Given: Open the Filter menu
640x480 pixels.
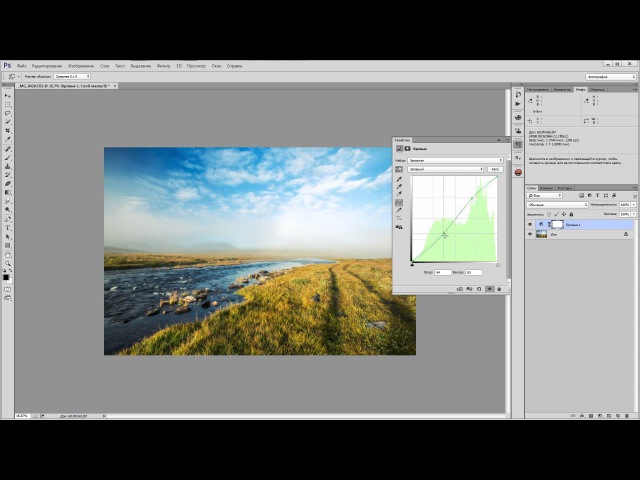Looking at the screenshot, I should tap(163, 65).
